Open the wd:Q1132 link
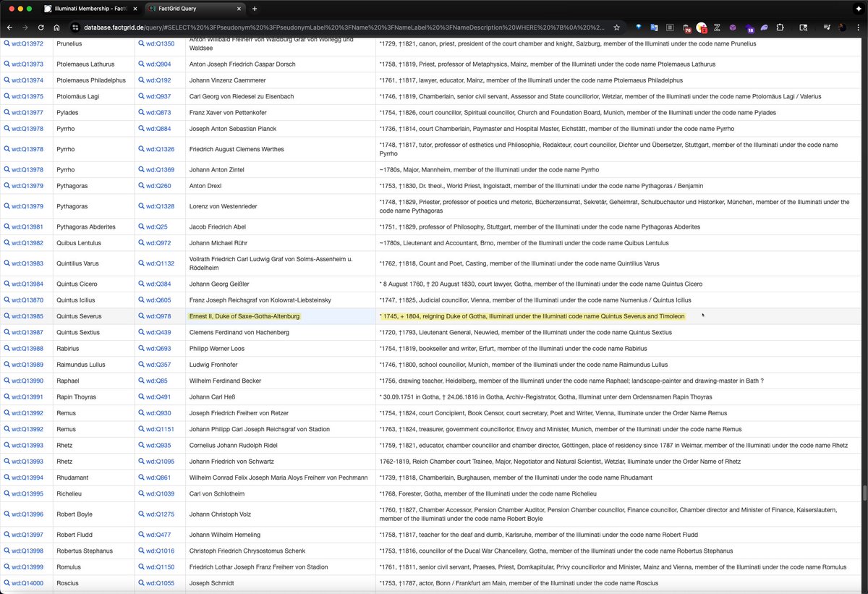Screen dimensions: 868x594 (161, 264)
